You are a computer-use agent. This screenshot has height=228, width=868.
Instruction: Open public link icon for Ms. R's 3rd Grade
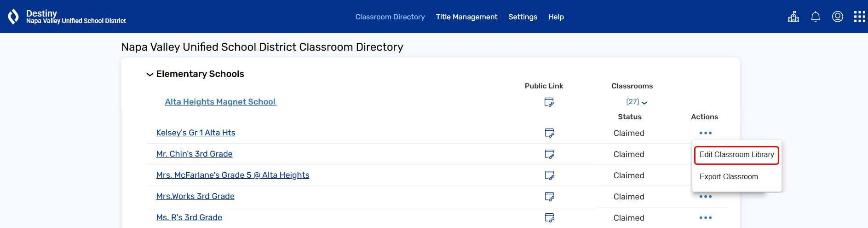pyautogui.click(x=550, y=218)
